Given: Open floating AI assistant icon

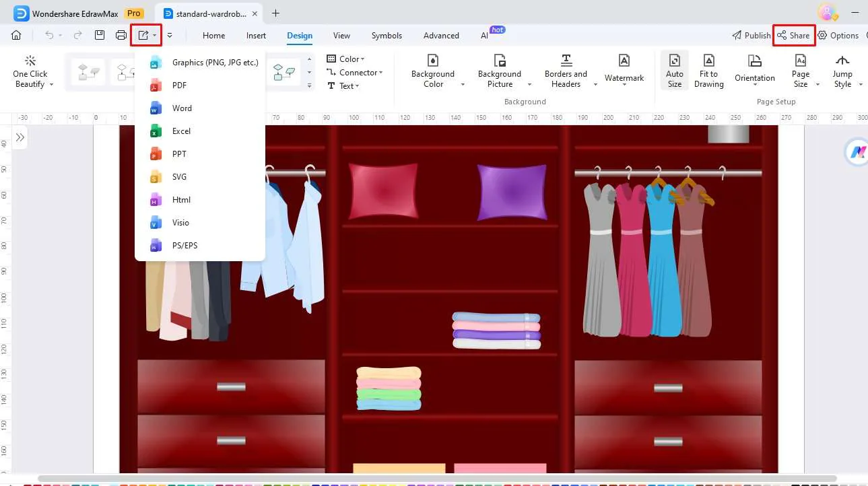Looking at the screenshot, I should 857,152.
